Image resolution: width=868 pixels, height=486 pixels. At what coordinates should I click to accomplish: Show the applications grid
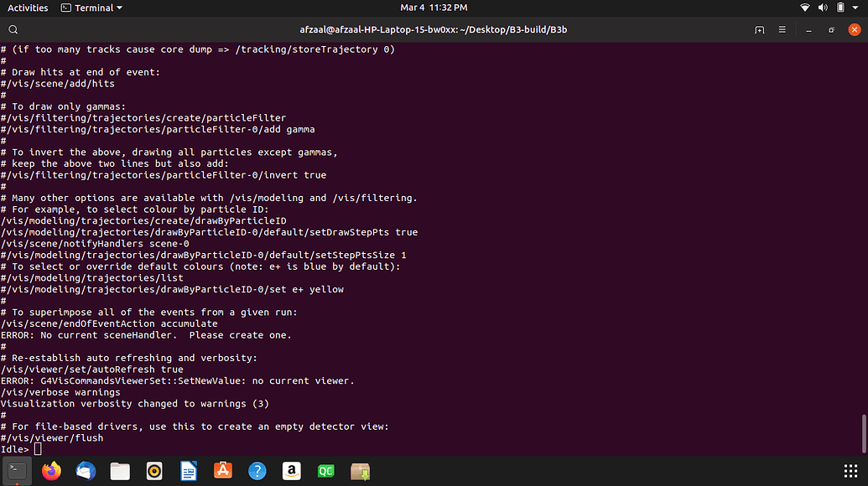click(x=851, y=471)
